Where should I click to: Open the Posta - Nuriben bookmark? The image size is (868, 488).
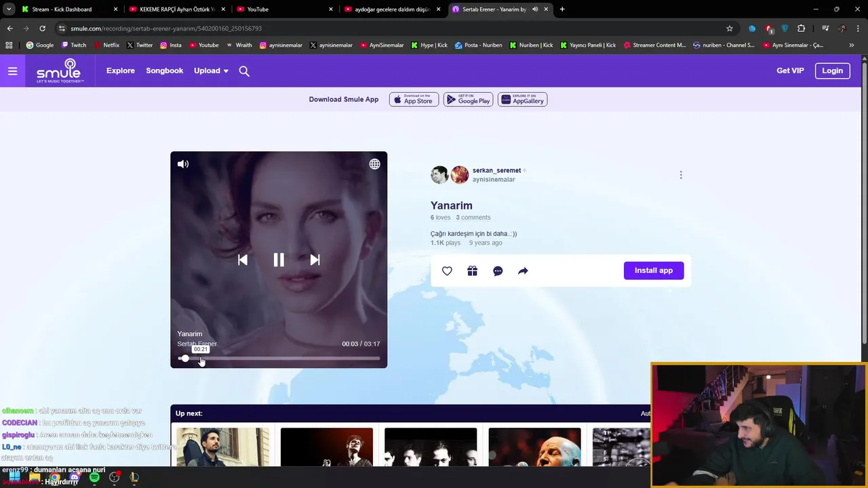click(x=479, y=45)
